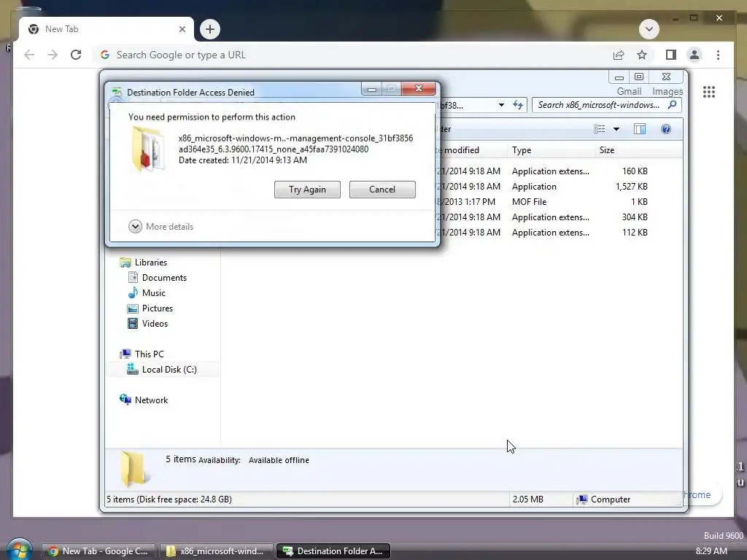This screenshot has width=747, height=560.
Task: Open Explorer help icon
Action: (x=666, y=129)
